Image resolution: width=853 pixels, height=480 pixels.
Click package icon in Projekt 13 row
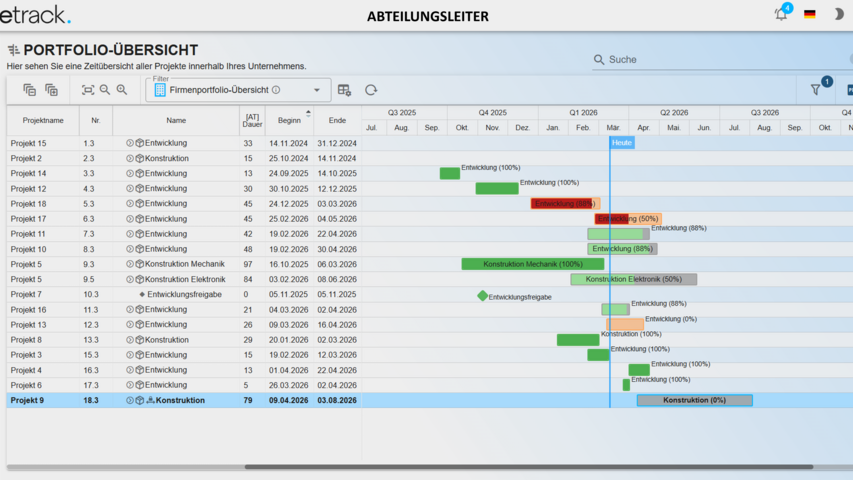pos(140,324)
